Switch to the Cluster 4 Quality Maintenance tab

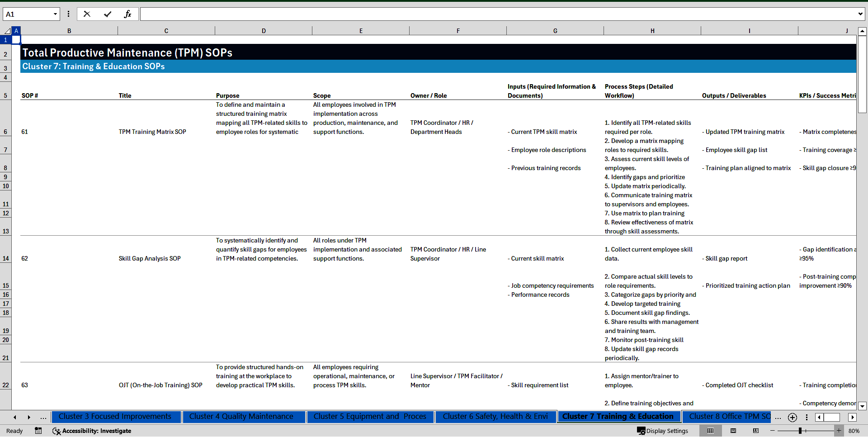243,417
